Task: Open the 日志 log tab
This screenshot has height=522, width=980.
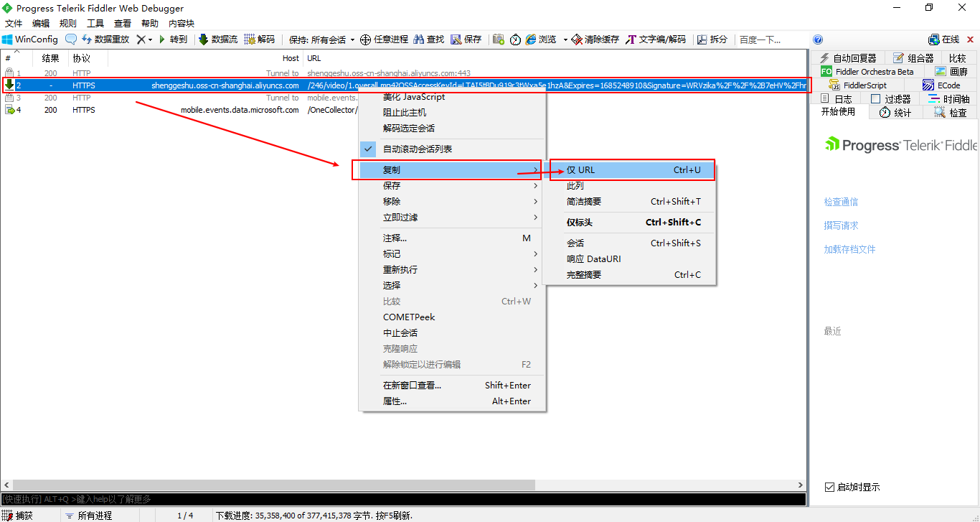Action: 835,99
